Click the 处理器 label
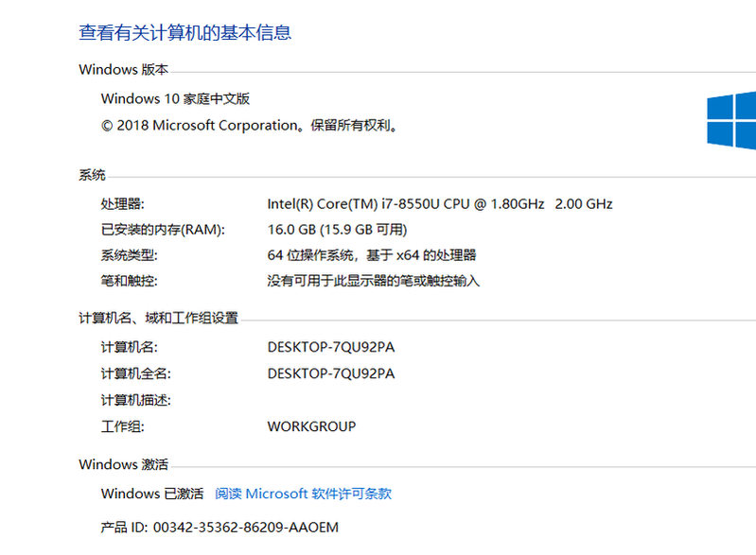 click(122, 204)
